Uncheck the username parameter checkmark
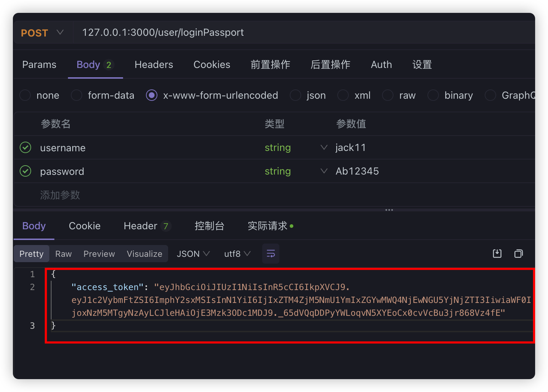This screenshot has height=392, width=548. (x=25, y=148)
